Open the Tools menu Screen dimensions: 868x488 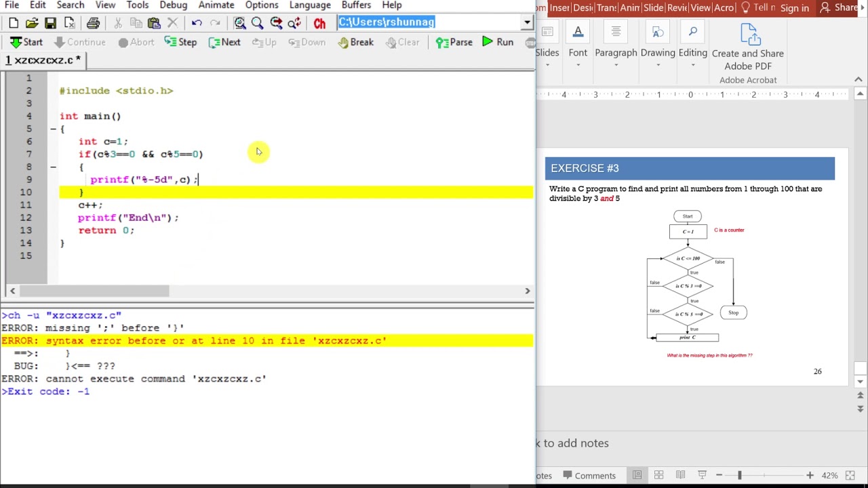point(138,5)
